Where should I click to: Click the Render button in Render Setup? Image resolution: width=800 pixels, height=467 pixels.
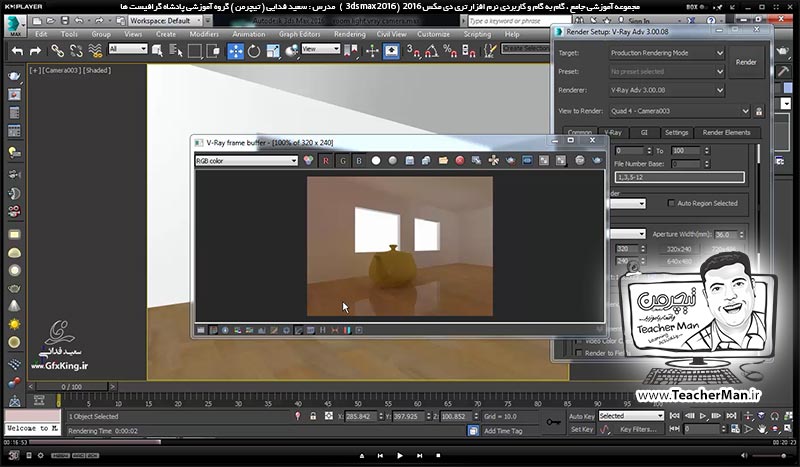[746, 62]
